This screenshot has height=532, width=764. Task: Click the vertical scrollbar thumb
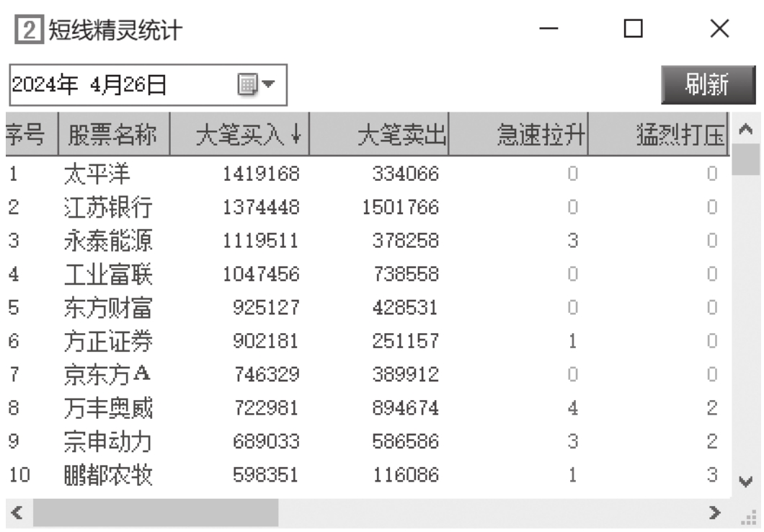pyautogui.click(x=745, y=160)
